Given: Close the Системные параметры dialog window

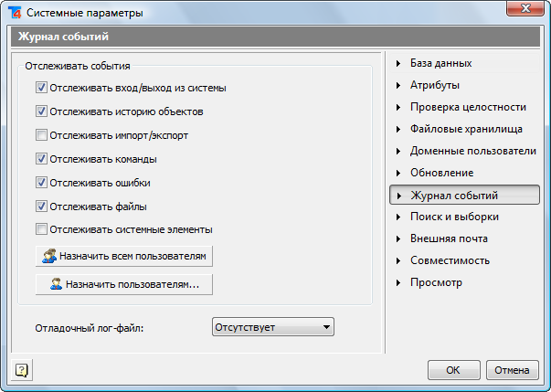Looking at the screenshot, I should pyautogui.click(x=525, y=8).
